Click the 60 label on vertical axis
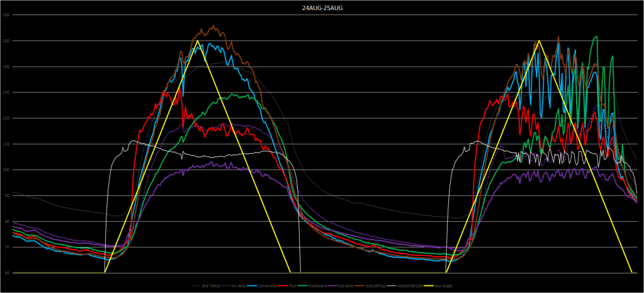Screen dimensions: 644x293 (x=7, y=273)
